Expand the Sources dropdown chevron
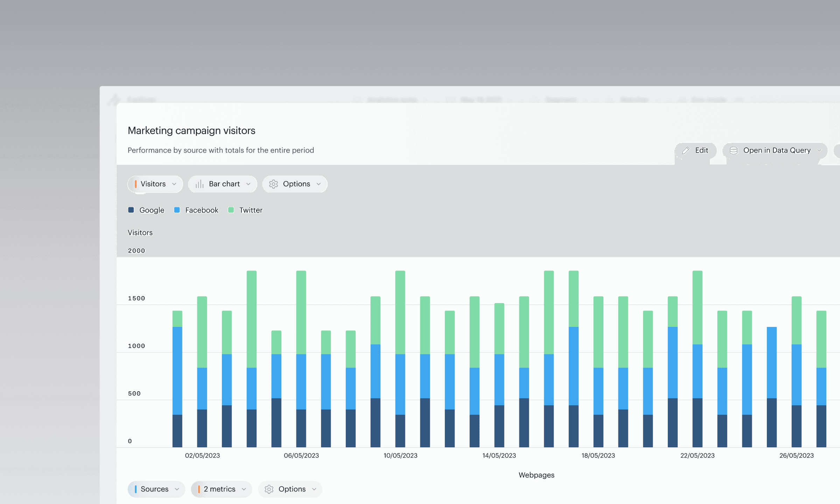Viewport: 840px width, 504px height. coord(177,489)
